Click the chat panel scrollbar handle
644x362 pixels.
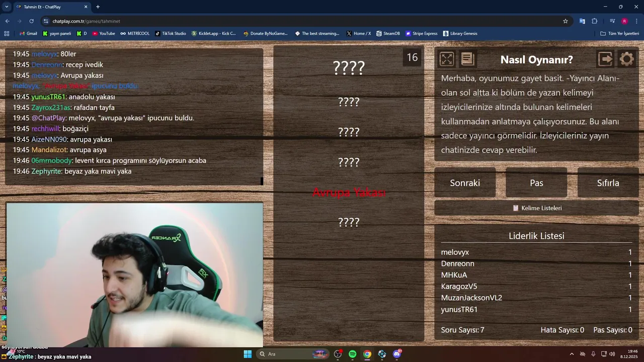click(262, 181)
